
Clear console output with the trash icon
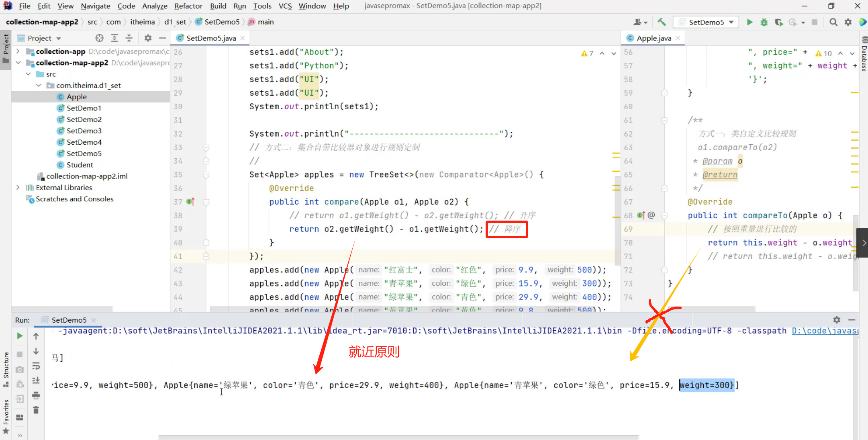click(36, 410)
